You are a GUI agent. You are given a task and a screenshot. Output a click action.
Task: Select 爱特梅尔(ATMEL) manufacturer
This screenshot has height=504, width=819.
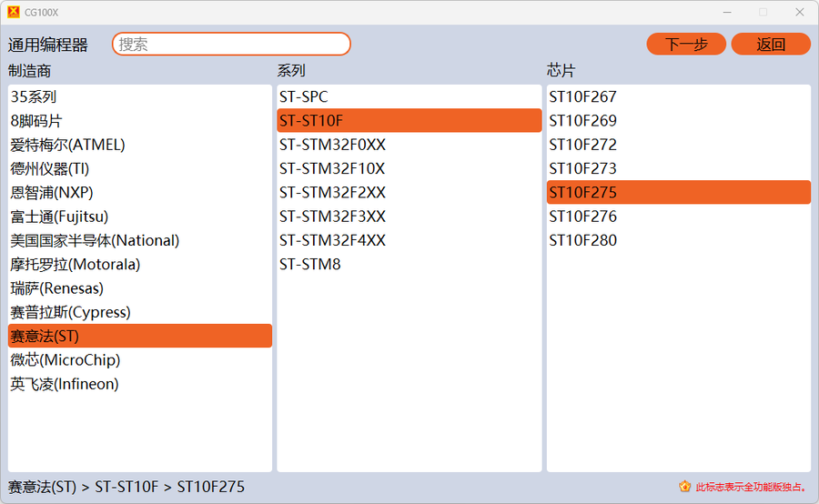(x=67, y=145)
